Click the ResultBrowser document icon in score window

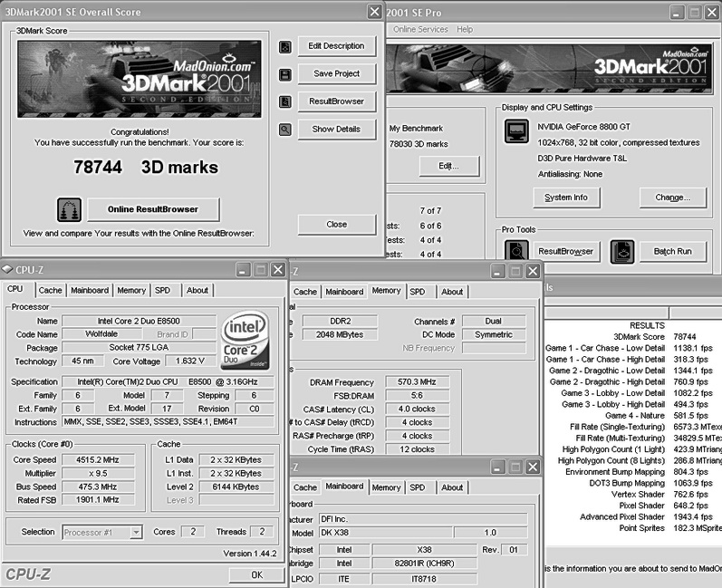285,101
